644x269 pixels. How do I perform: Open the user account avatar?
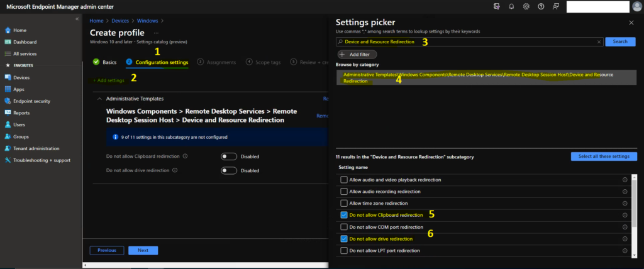click(x=637, y=6)
